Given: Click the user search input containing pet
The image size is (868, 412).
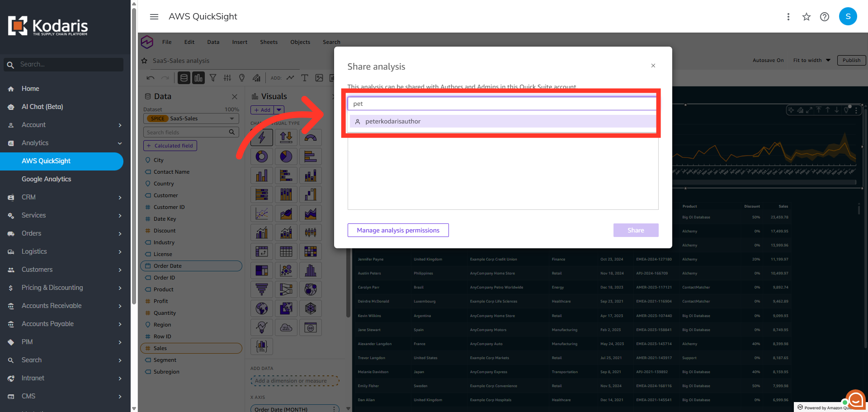Looking at the screenshot, I should [x=502, y=104].
